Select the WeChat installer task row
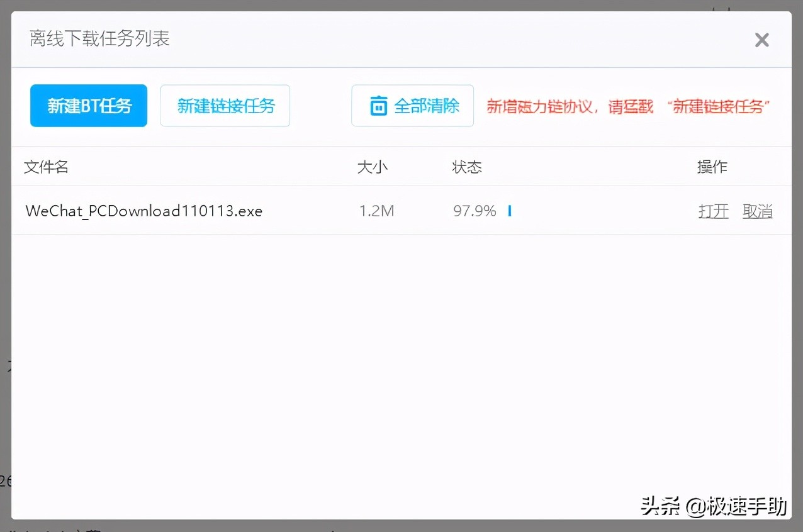The width and height of the screenshot is (803, 532). pos(315,211)
